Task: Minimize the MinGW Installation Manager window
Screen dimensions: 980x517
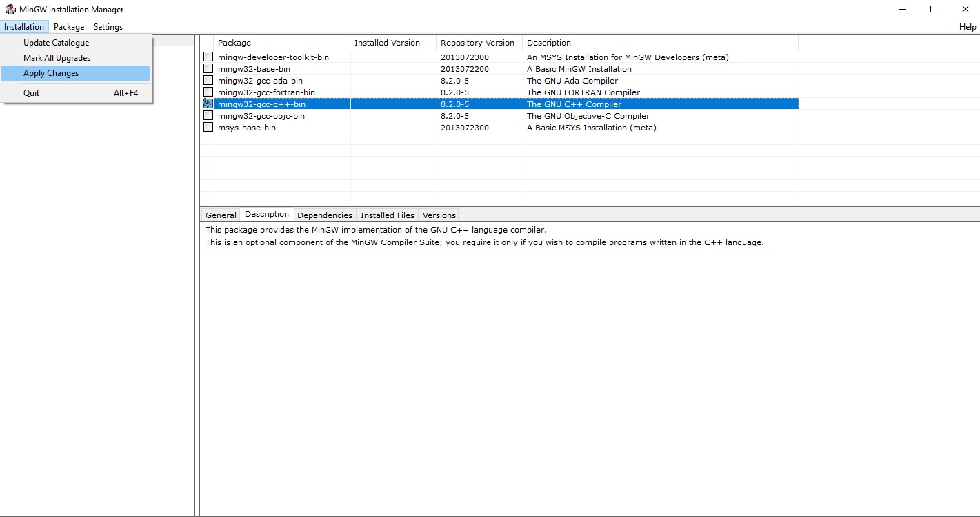Action: pos(903,10)
